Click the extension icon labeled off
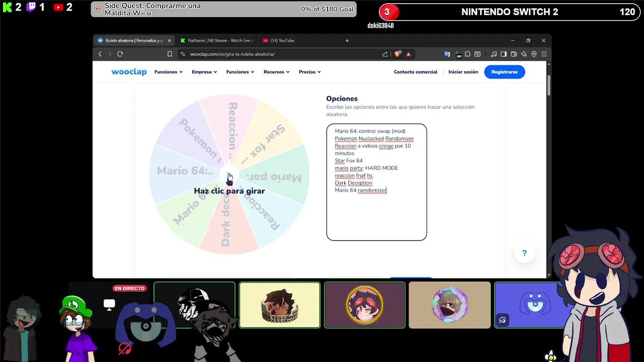The height and width of the screenshot is (362, 644). 458,54
